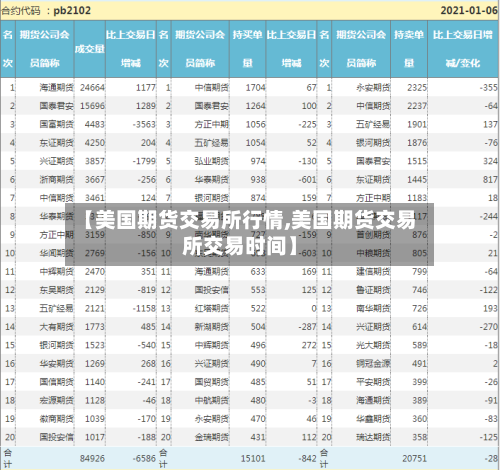Click volume value 1017
The image size is (500, 470).
click(95, 437)
